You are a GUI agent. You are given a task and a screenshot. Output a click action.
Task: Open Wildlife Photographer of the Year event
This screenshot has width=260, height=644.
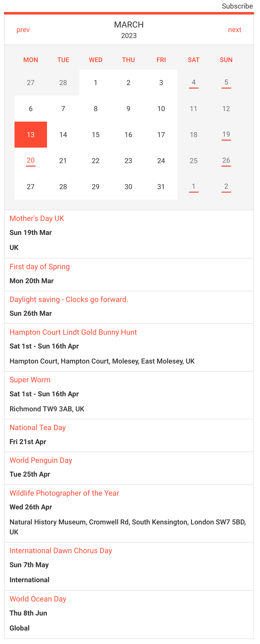coord(64,493)
